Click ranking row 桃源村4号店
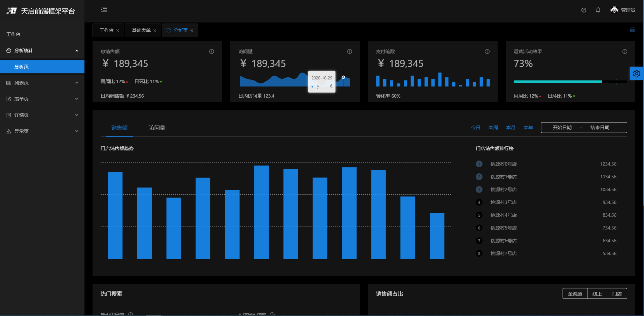644x316 pixels. tap(546, 215)
